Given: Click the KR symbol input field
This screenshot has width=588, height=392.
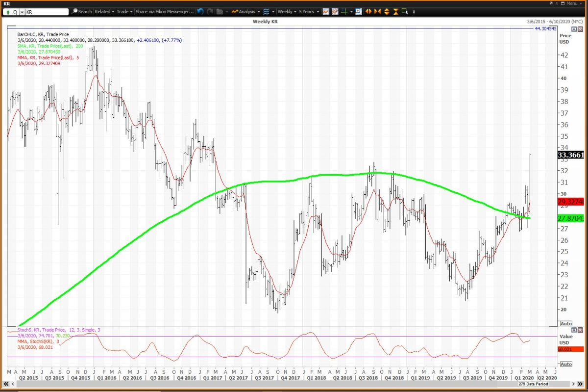Looking at the screenshot, I should (46, 11).
